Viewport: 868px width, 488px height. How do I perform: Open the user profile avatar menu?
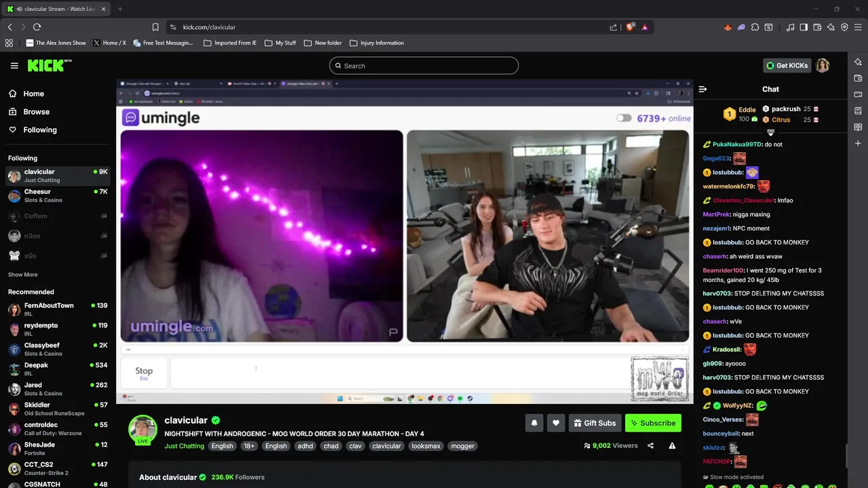coord(823,66)
